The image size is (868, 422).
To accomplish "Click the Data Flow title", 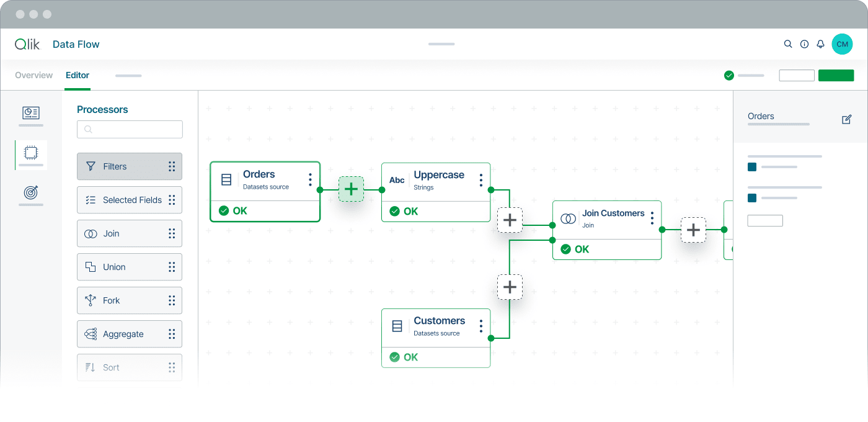I will [76, 44].
